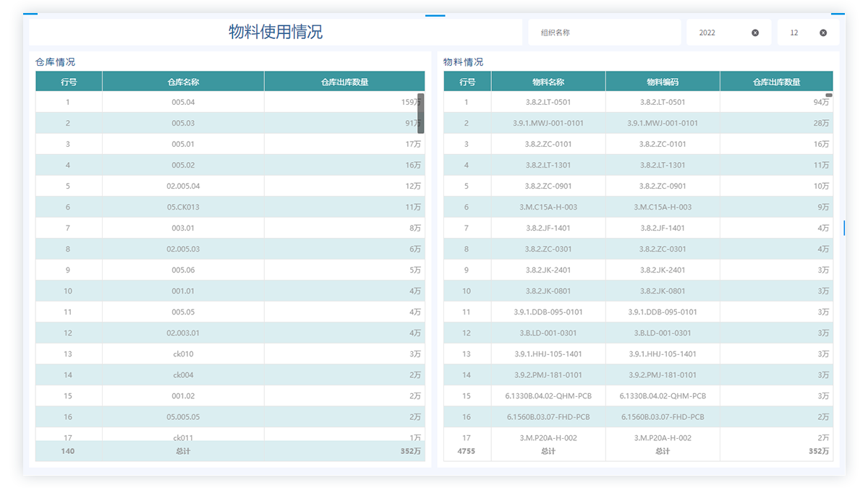Screen dimensions: 868x488
Task: Select warehouse row 05.CK013
Action: click(x=183, y=207)
